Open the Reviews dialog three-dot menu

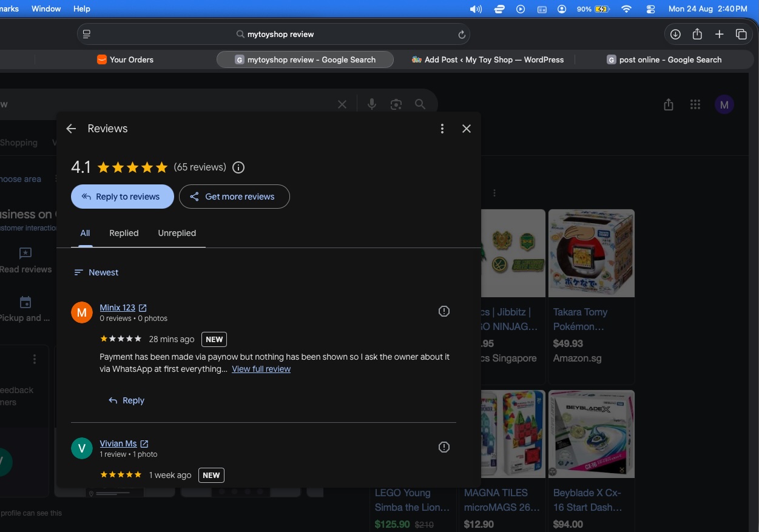(x=442, y=129)
